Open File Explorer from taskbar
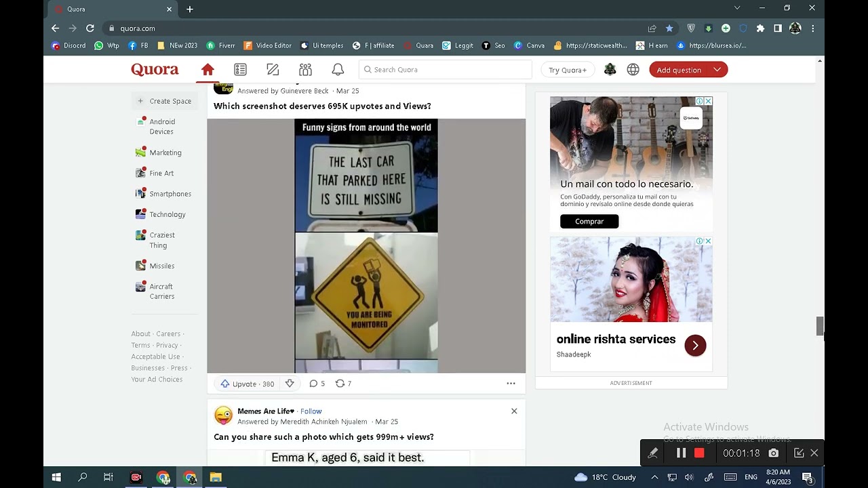 point(216,477)
